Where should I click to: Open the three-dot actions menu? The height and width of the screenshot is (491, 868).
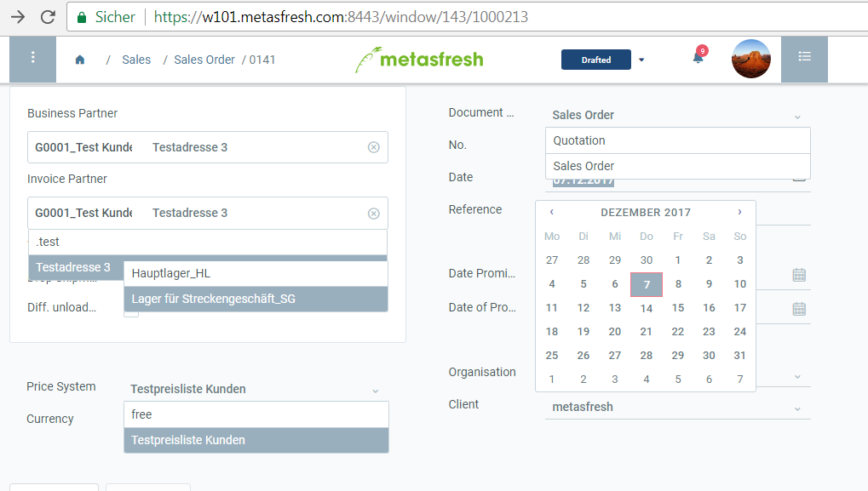32,60
